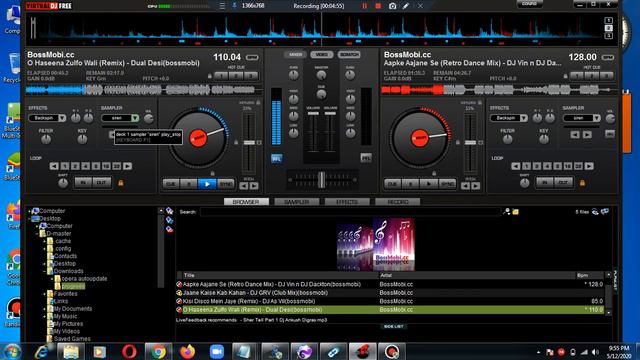Trigger right deck hot cue 3
Screen dimensions: 640x360
point(607,76)
